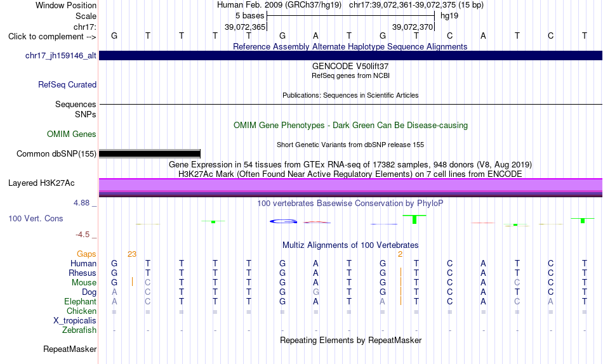Select the Dog species label

click(89, 292)
